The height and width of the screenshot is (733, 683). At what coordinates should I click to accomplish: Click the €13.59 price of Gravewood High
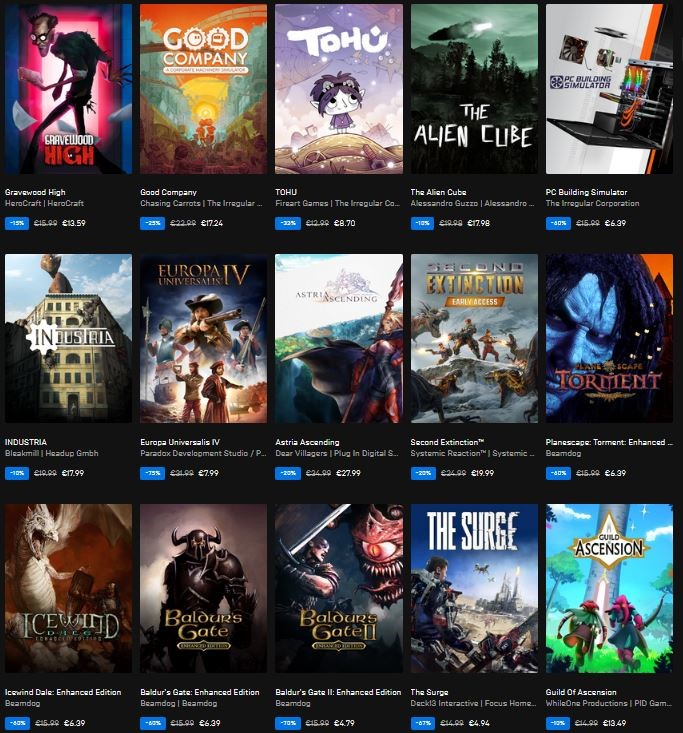point(73,223)
